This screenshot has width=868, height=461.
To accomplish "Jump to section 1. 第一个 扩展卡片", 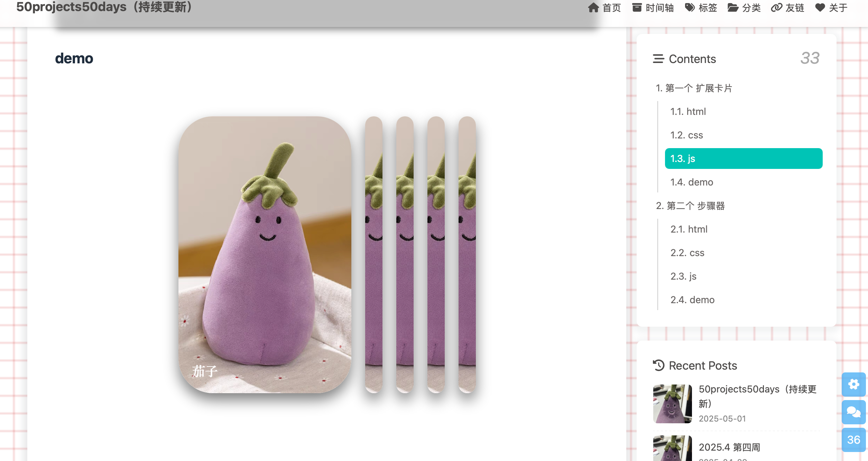I will point(694,88).
